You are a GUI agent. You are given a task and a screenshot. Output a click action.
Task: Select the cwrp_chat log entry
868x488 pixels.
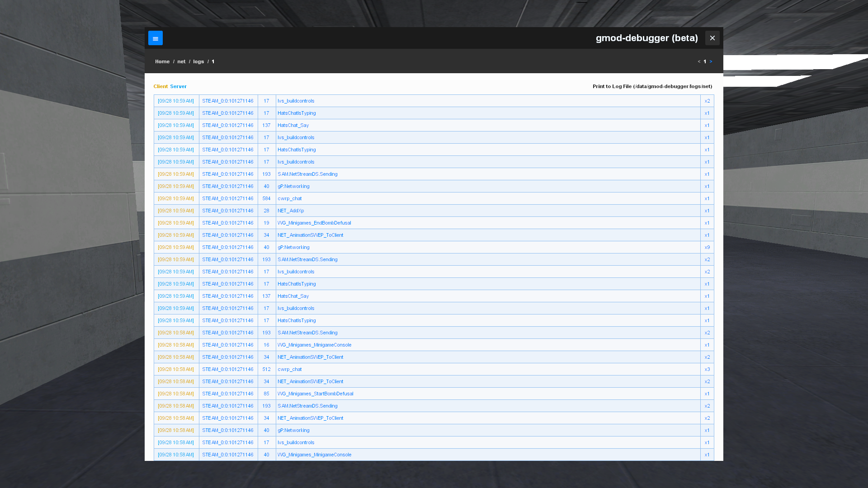pos(290,198)
